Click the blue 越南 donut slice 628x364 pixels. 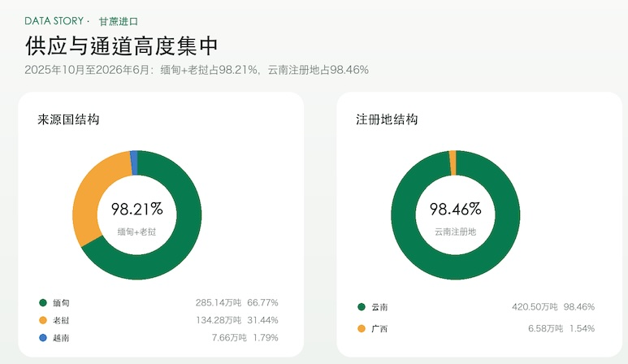[x=134, y=162]
